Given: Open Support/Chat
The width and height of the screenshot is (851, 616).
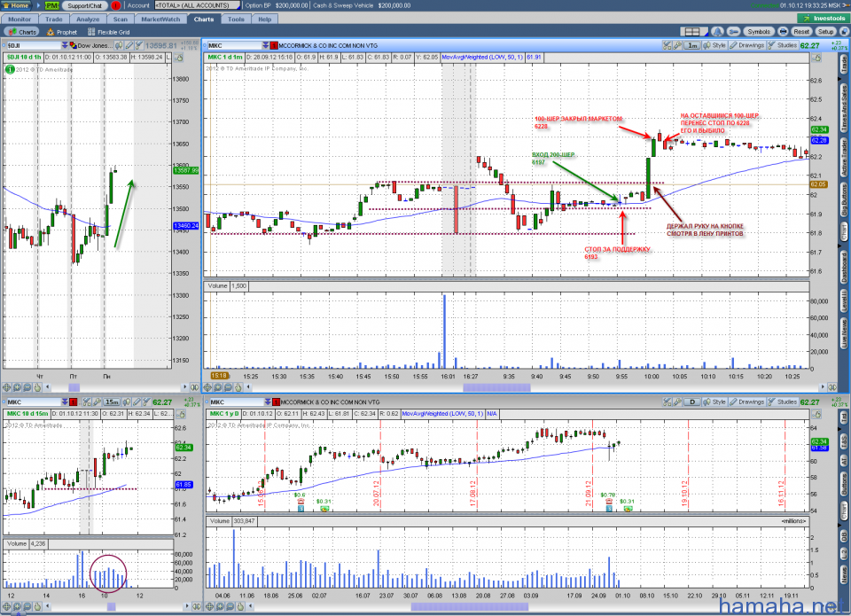Looking at the screenshot, I should (85, 5).
